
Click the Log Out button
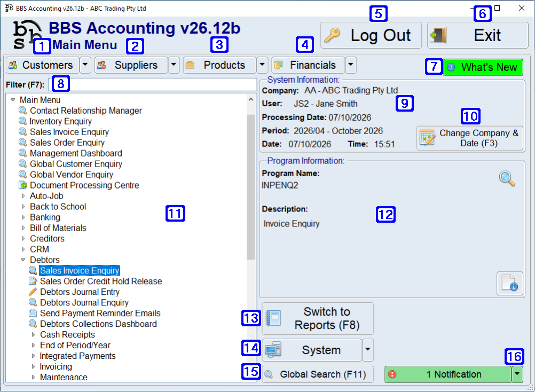pos(371,35)
